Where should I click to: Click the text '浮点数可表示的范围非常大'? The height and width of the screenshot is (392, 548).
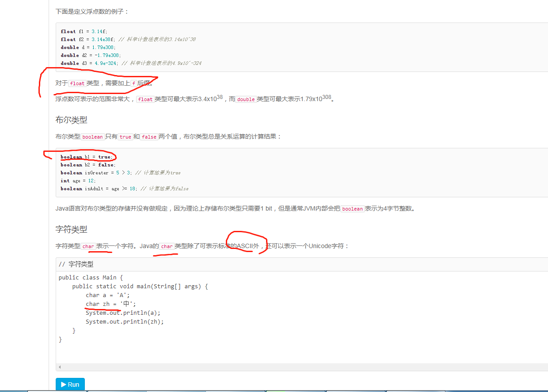[92, 99]
